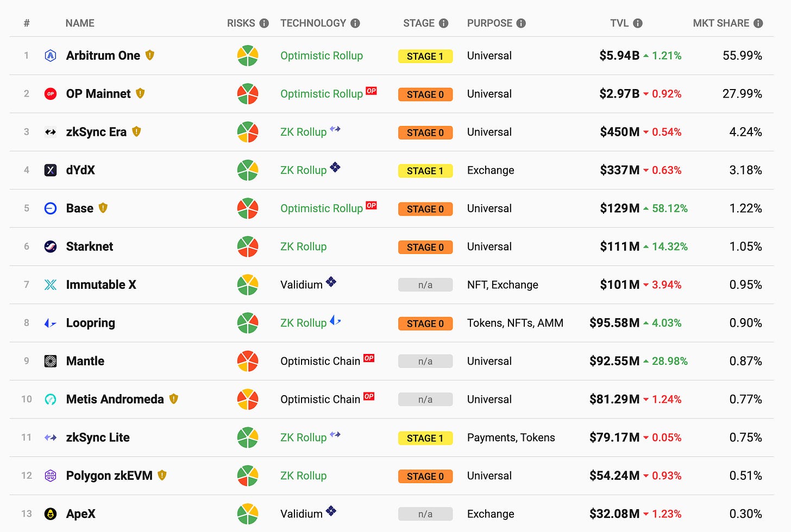
Task: Click the Tokens, NFTs, AMM purpose text
Action: (x=515, y=323)
